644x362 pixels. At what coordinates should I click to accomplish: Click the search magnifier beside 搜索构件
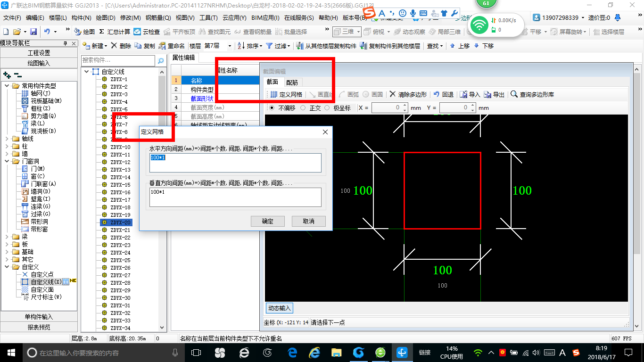tap(161, 60)
